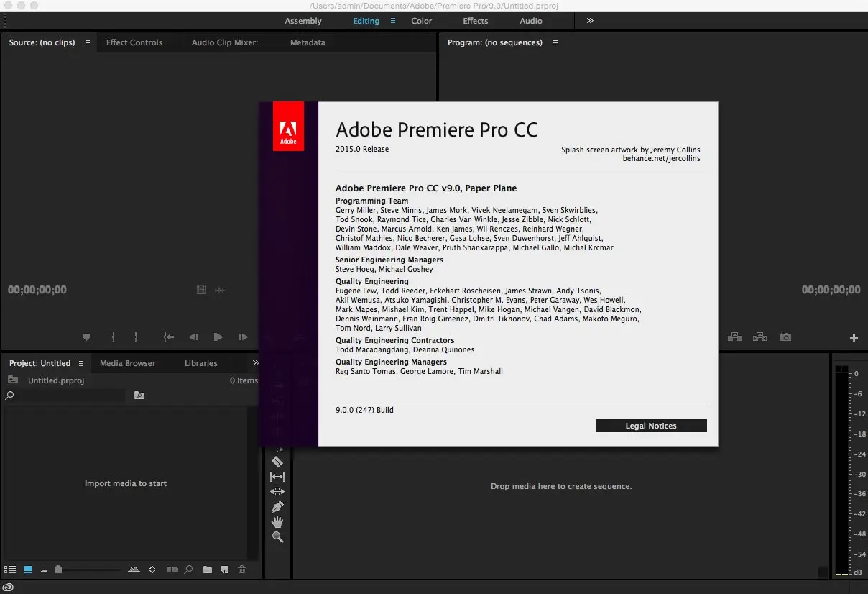868x594 pixels.
Task: Switch Project panel to icon view
Action: 28,570
